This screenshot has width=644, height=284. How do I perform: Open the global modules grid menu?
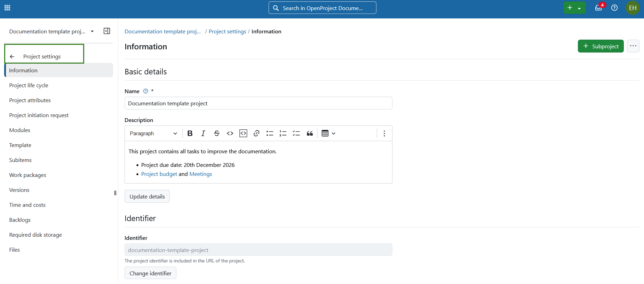click(7, 8)
